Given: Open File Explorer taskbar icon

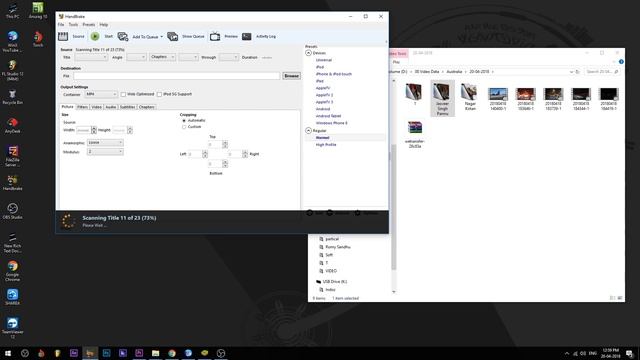Looking at the screenshot, I should click(156, 353).
